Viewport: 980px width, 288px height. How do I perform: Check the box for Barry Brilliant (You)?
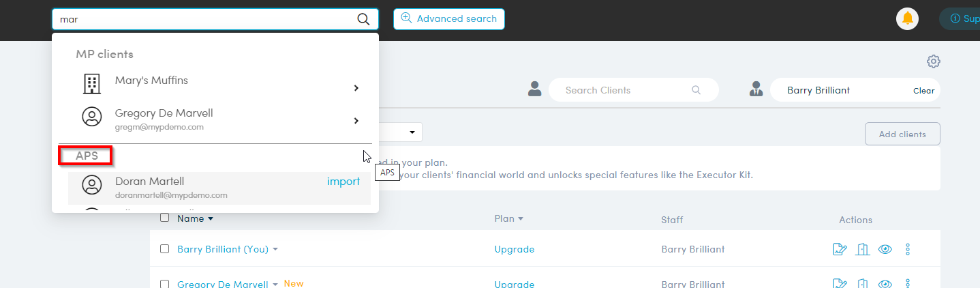(x=164, y=249)
